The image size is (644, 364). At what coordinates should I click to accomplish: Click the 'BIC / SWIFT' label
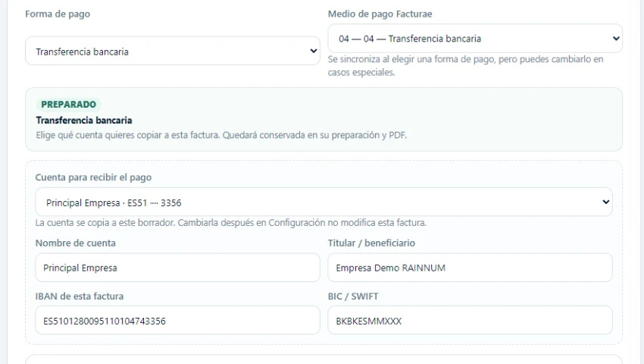[x=353, y=297]
